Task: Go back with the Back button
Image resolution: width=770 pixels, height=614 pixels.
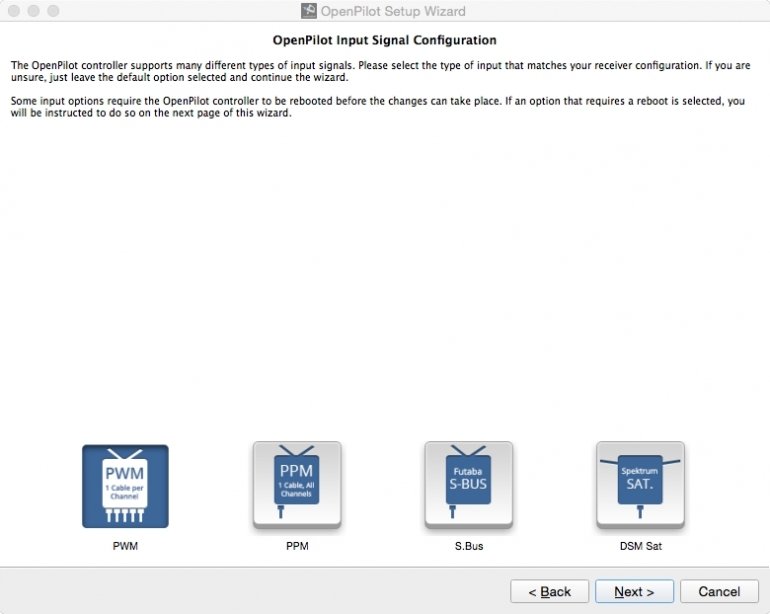Action: coord(549,591)
